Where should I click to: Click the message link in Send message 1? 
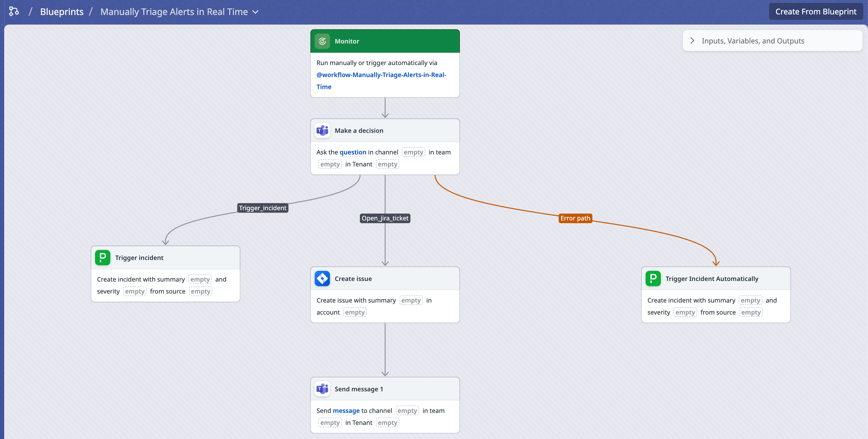click(346, 410)
